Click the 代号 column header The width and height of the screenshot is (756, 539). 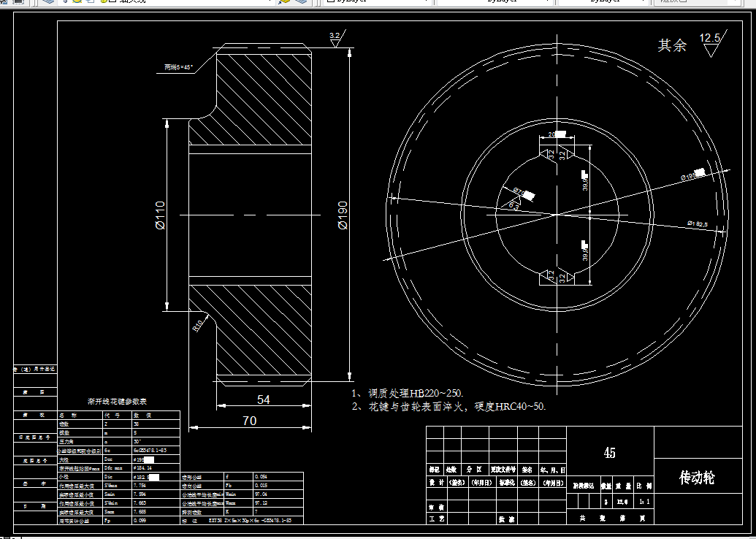point(112,415)
